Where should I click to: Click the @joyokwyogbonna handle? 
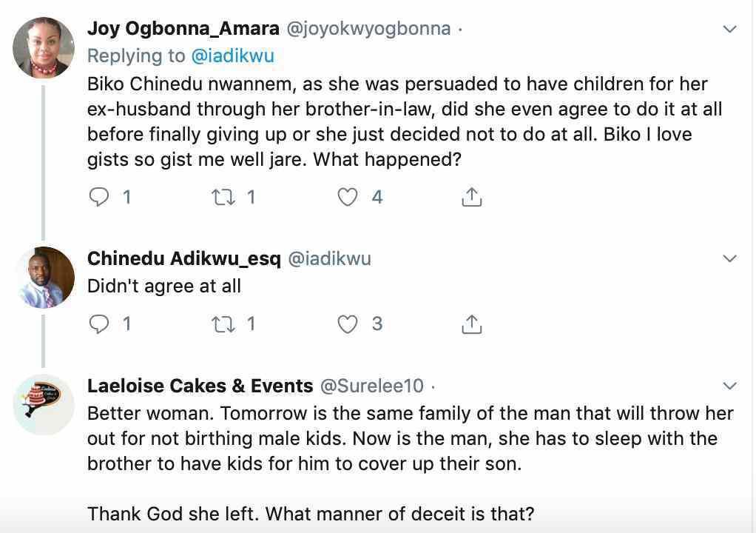[x=370, y=28]
